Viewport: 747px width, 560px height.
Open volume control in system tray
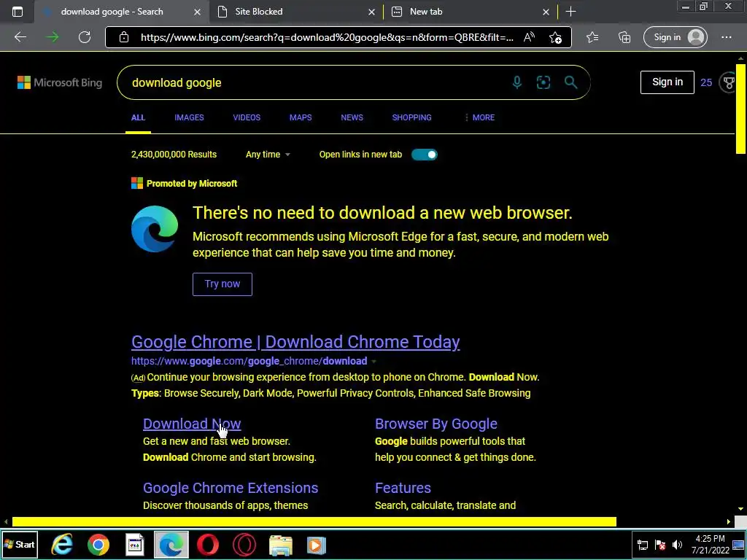(x=677, y=545)
